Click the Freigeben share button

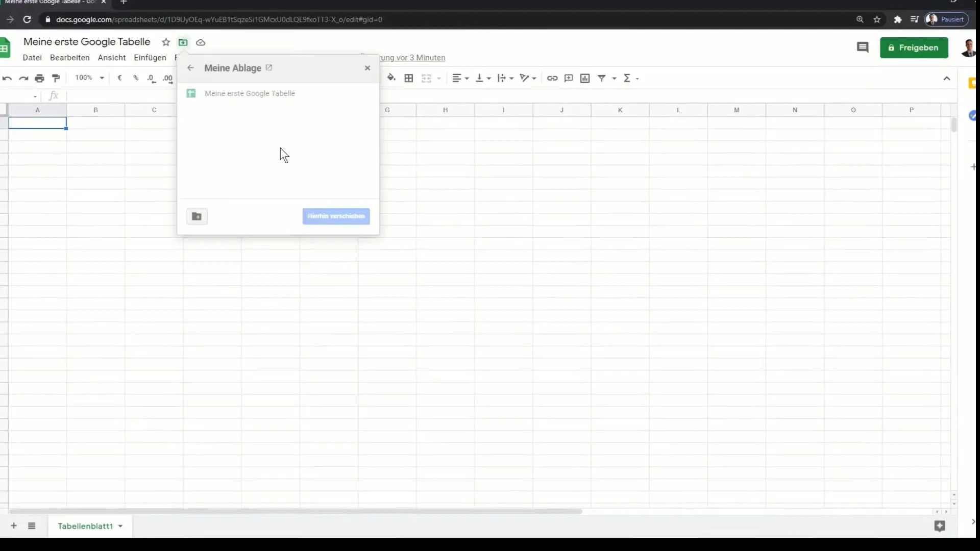click(914, 47)
